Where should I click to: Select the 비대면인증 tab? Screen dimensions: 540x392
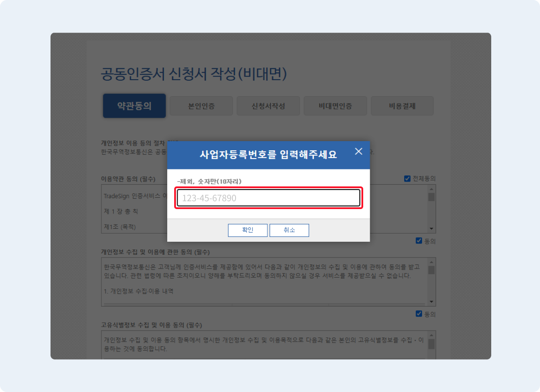tap(335, 105)
